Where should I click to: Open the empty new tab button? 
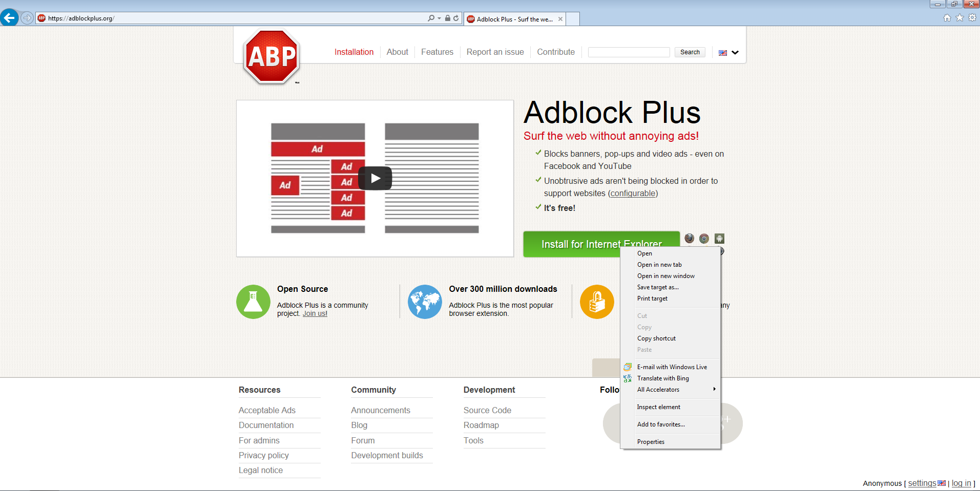[x=573, y=19]
